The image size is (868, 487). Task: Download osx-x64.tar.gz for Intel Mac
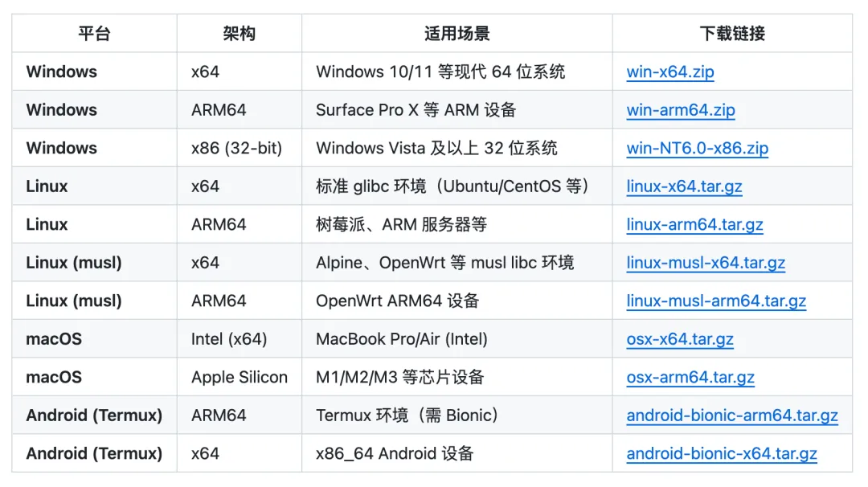pos(680,339)
